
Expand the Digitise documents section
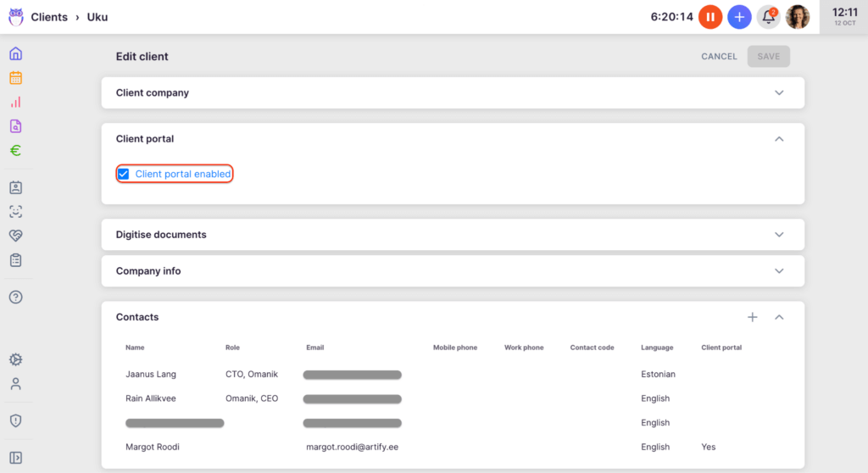click(779, 235)
